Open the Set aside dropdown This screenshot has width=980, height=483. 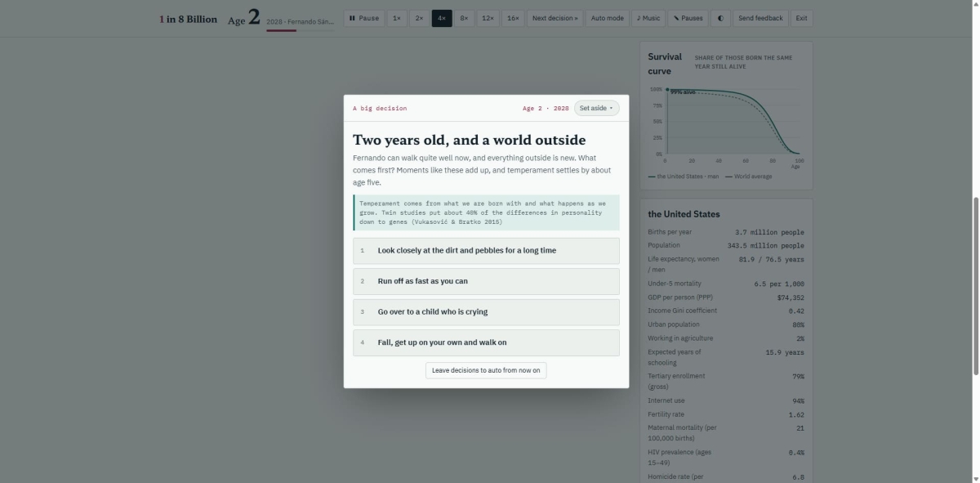point(596,108)
